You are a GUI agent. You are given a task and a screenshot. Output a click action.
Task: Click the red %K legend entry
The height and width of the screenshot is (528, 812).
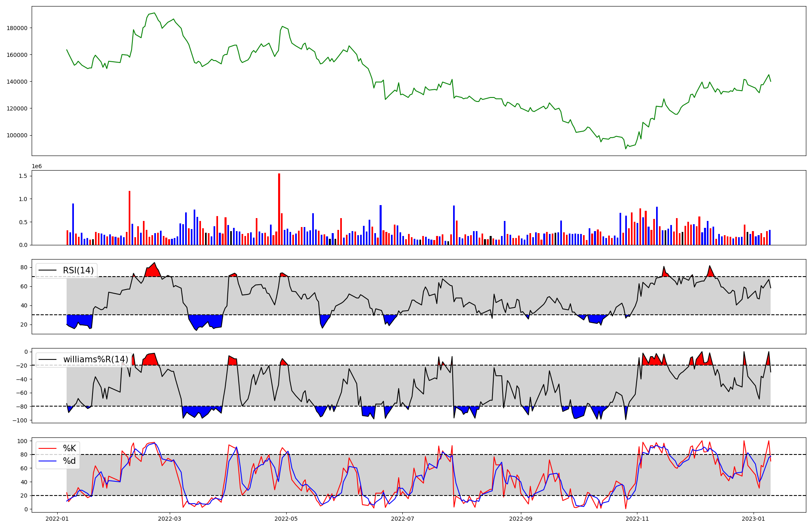pyautogui.click(x=69, y=448)
